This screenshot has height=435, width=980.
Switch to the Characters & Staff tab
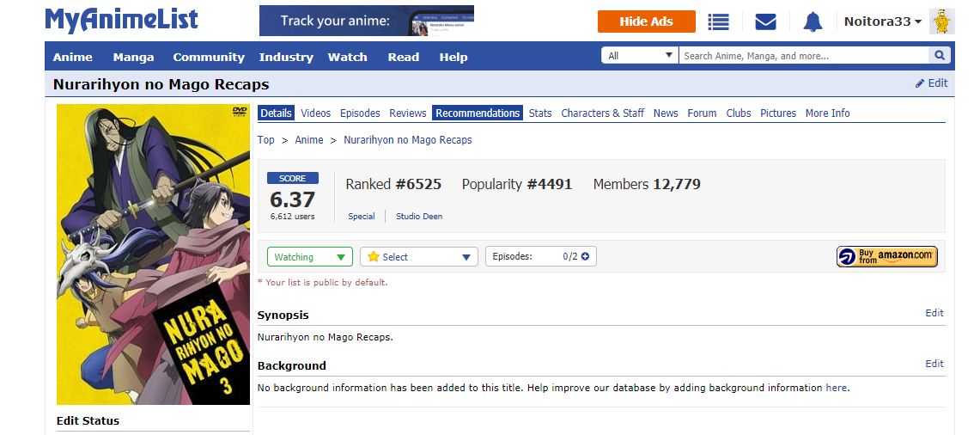tap(602, 113)
